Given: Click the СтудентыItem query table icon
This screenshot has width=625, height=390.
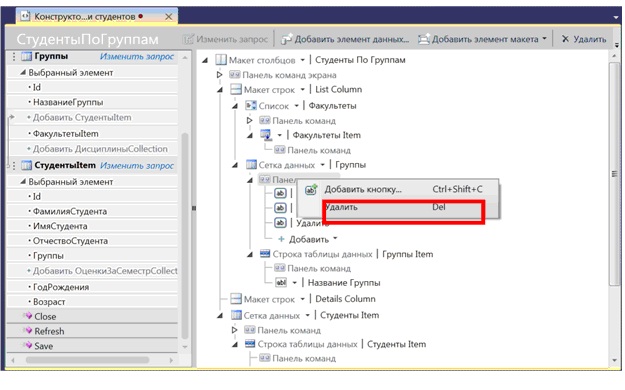Looking at the screenshot, I should 26,165.
